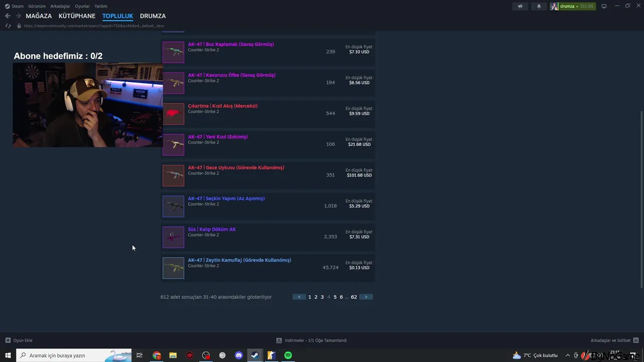Go to previous results page arrow

299,297
